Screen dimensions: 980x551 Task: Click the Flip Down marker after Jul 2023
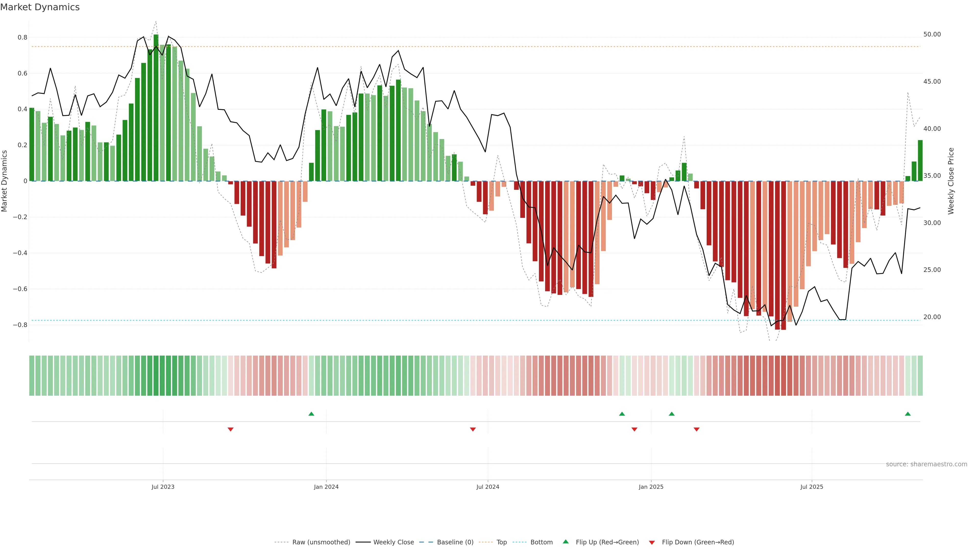pos(230,429)
